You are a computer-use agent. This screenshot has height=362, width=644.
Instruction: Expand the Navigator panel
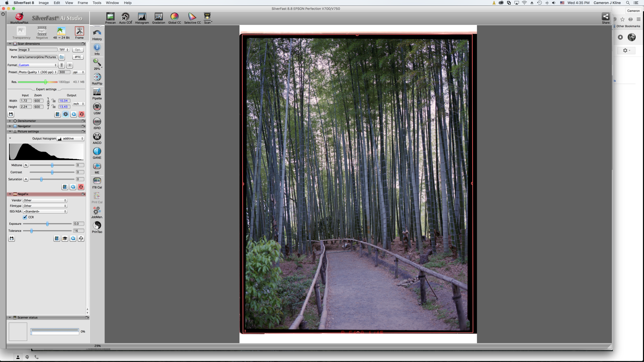10,126
